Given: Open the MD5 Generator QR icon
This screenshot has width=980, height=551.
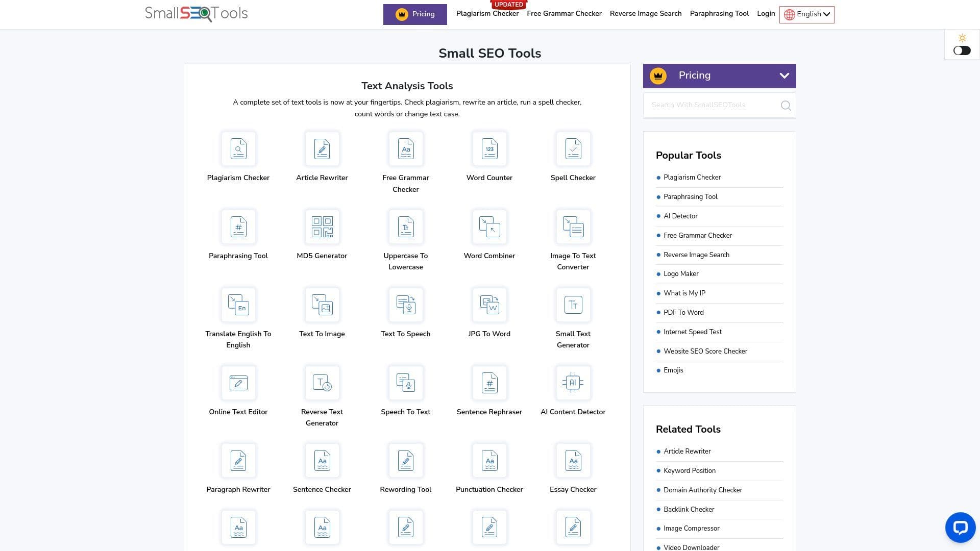Looking at the screenshot, I should pyautogui.click(x=322, y=227).
